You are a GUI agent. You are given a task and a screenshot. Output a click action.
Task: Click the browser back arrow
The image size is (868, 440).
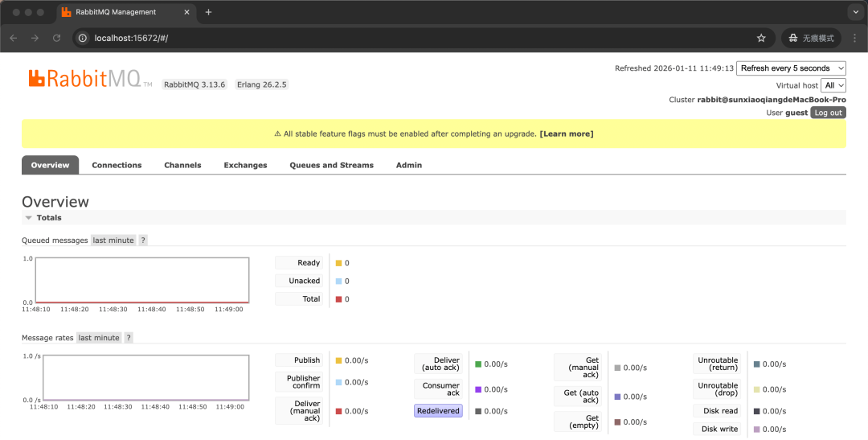[x=14, y=38]
